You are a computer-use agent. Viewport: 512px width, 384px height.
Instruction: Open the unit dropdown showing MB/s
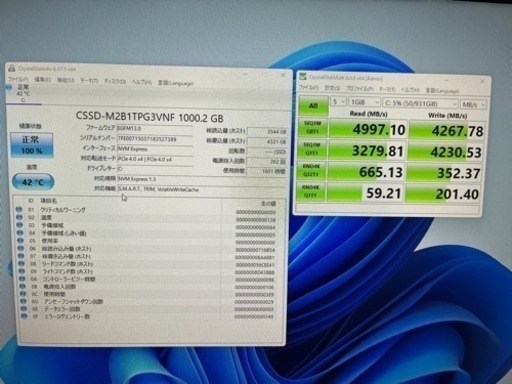coord(473,105)
